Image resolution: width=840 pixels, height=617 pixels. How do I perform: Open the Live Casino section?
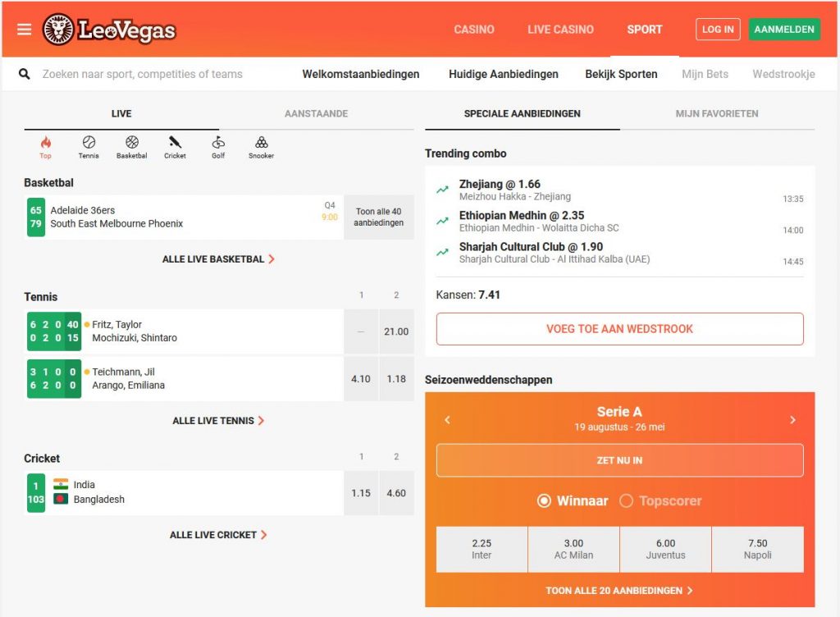[x=560, y=30]
